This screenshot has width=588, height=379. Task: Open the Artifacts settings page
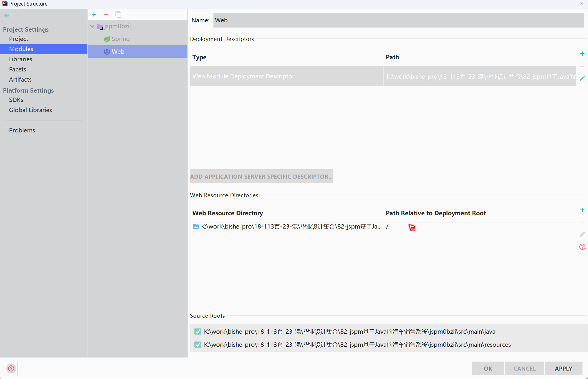tap(20, 80)
